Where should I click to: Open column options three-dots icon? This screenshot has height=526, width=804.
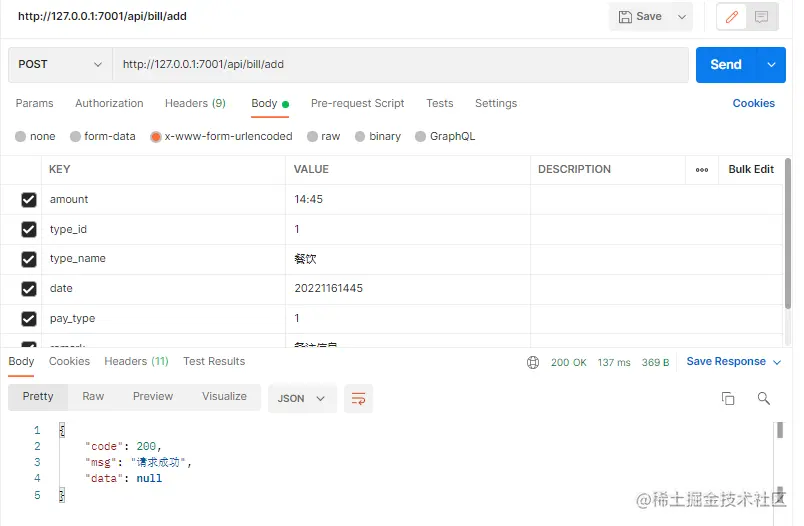click(702, 170)
